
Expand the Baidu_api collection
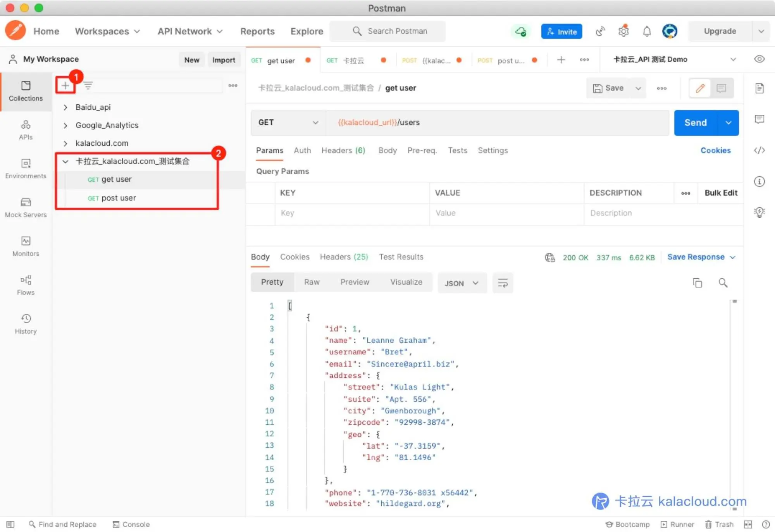coord(65,107)
